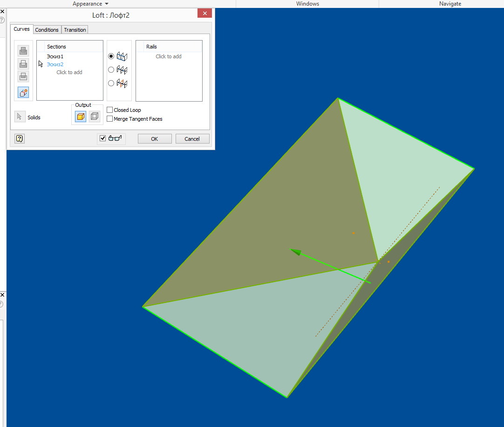This screenshot has width=504, height=427.
Task: Switch to the Transition tab
Action: (x=75, y=29)
